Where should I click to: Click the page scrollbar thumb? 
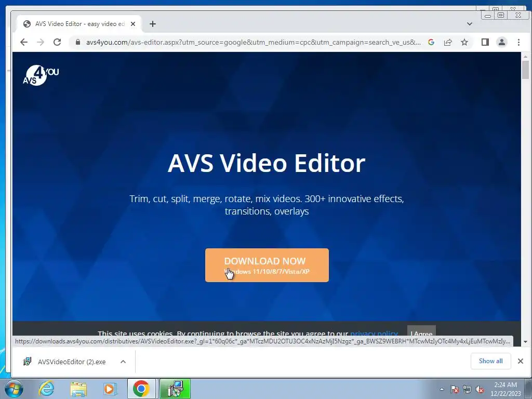[x=526, y=70]
